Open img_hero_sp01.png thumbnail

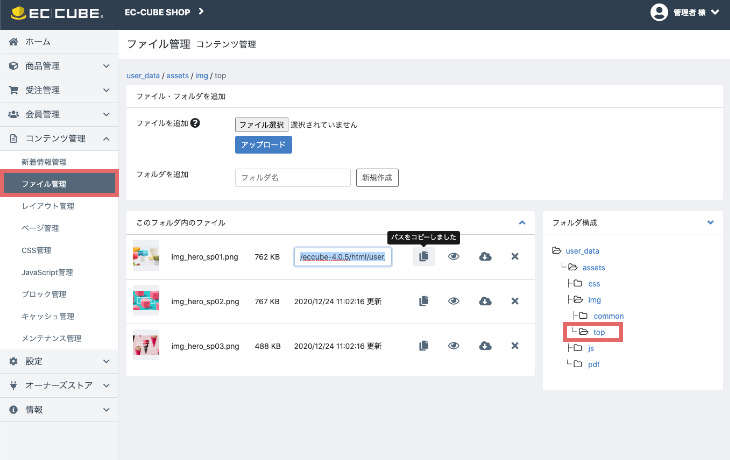click(146, 256)
